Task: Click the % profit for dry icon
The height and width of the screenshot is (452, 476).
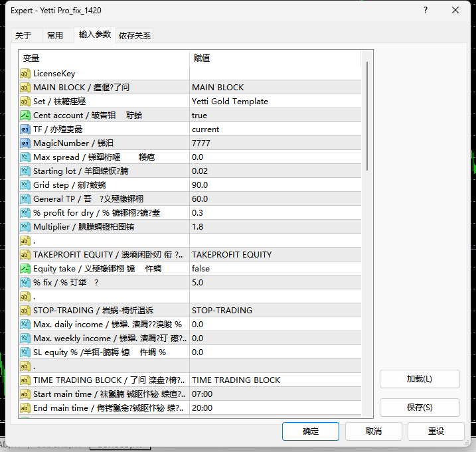Action: click(25, 213)
